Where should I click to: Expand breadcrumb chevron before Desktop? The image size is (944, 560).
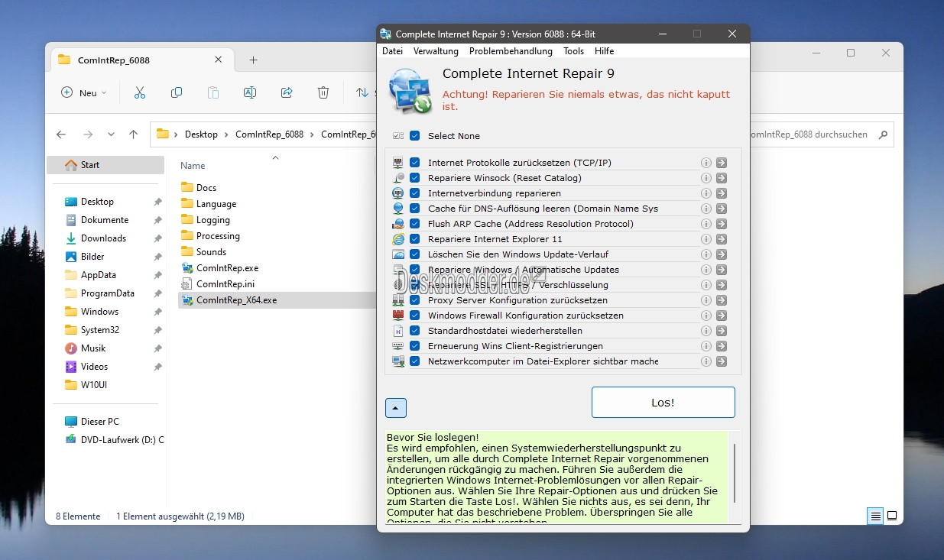[177, 134]
